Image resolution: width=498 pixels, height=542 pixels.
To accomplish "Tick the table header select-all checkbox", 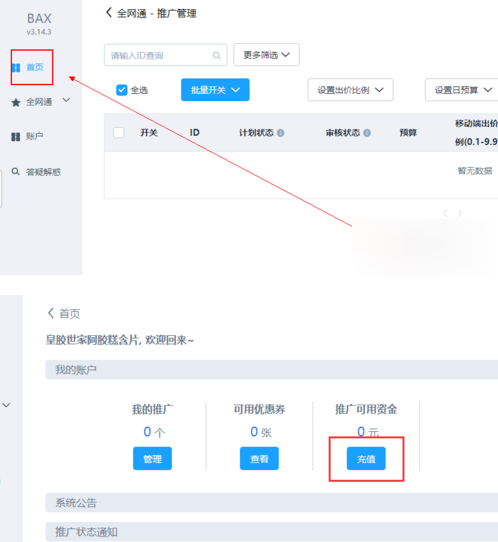I will tap(119, 132).
